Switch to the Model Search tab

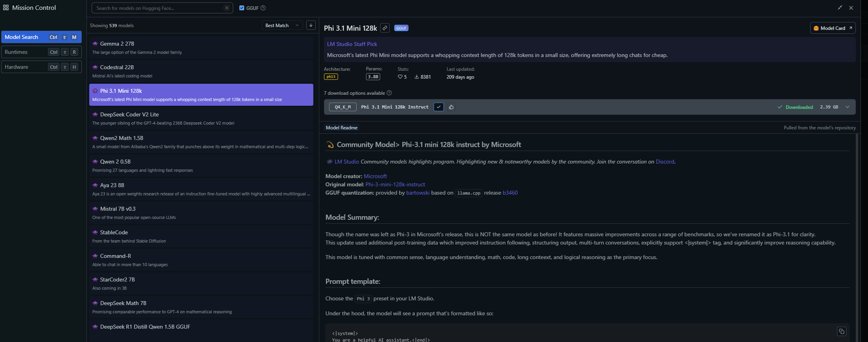[x=41, y=37]
